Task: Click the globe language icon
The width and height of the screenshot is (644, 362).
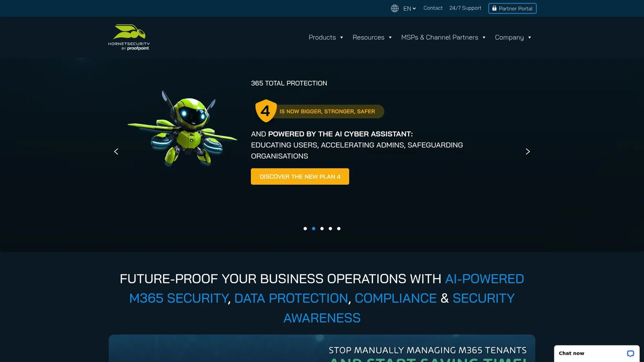Action: [x=395, y=9]
